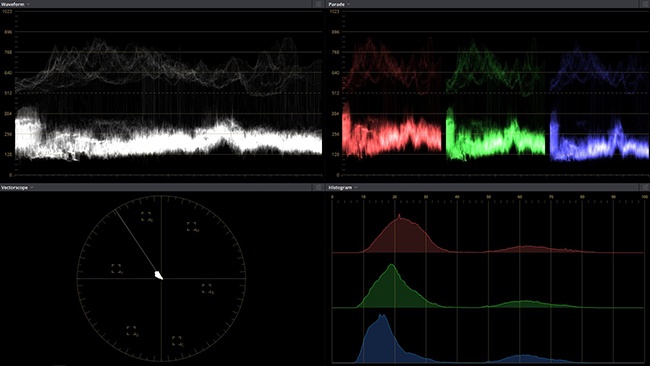Click the green target box in vectorscope
Image resolution: width=650 pixels, height=366 pixels.
[131, 331]
